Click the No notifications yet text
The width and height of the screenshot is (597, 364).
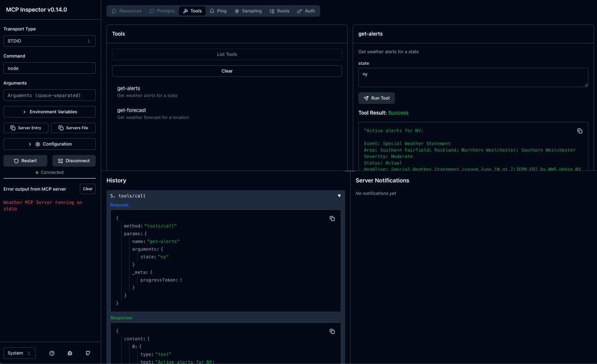(376, 193)
